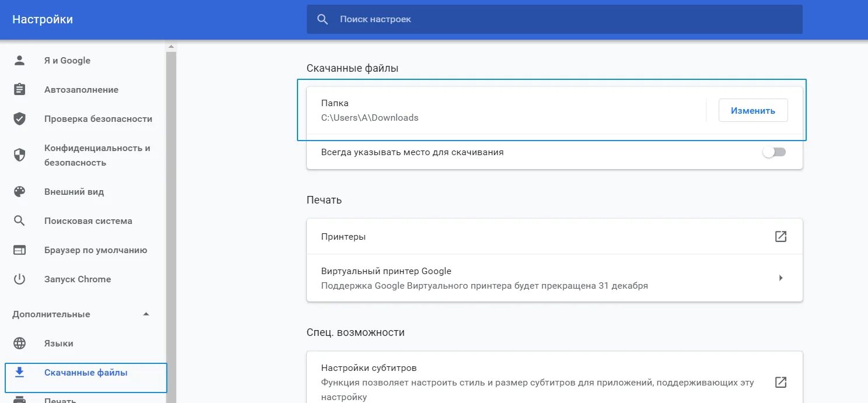Viewport: 868px width, 403px height.
Task: Click the person icon for Я и Google
Action: click(x=20, y=61)
